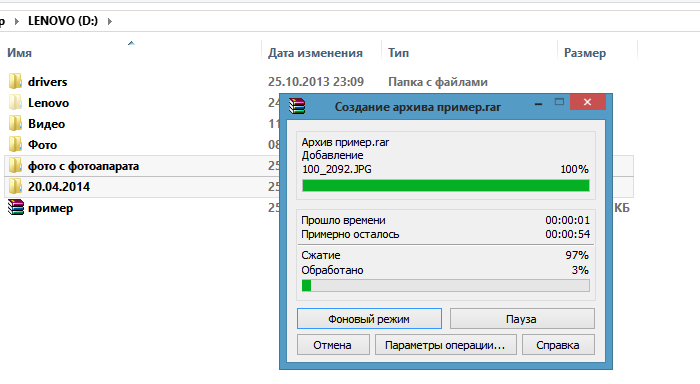Click the Фоновый режим button

(369, 319)
